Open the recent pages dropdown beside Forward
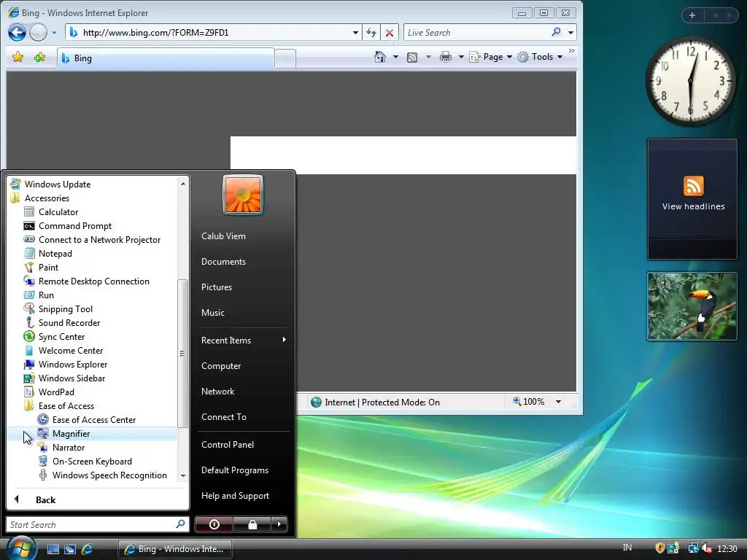747x560 pixels. click(x=54, y=33)
